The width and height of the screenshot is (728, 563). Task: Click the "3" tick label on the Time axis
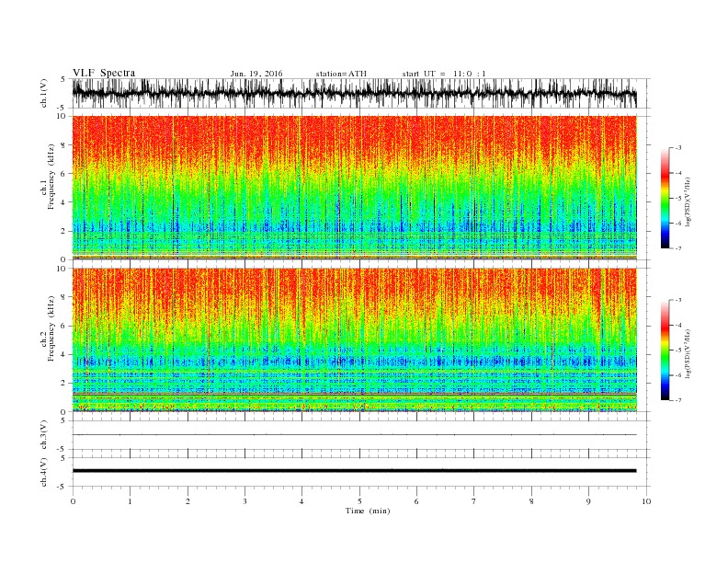point(245,501)
